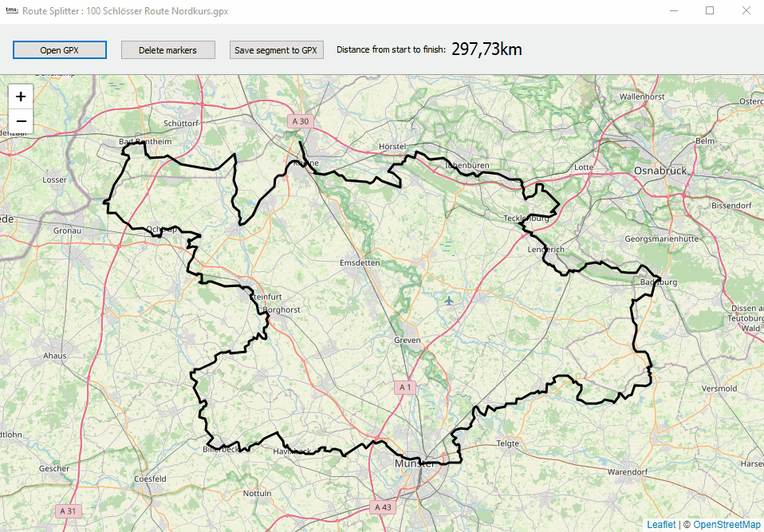Click the Telgte town label

508,443
